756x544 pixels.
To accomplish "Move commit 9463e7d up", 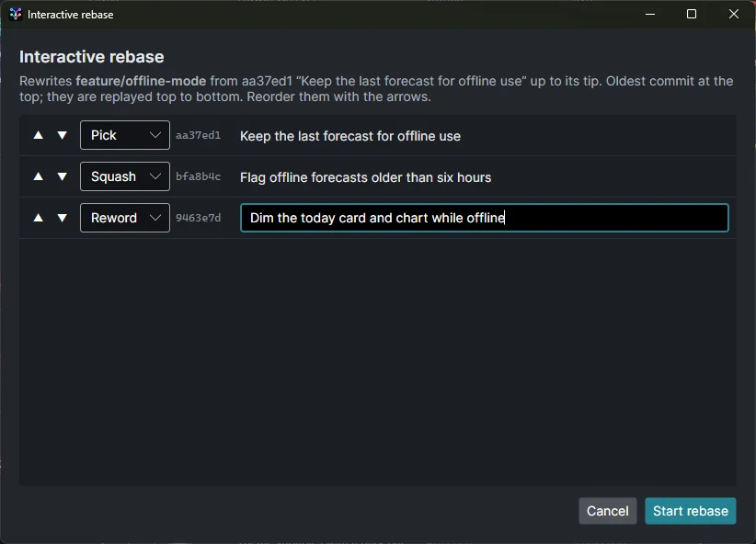I will (x=38, y=219).
